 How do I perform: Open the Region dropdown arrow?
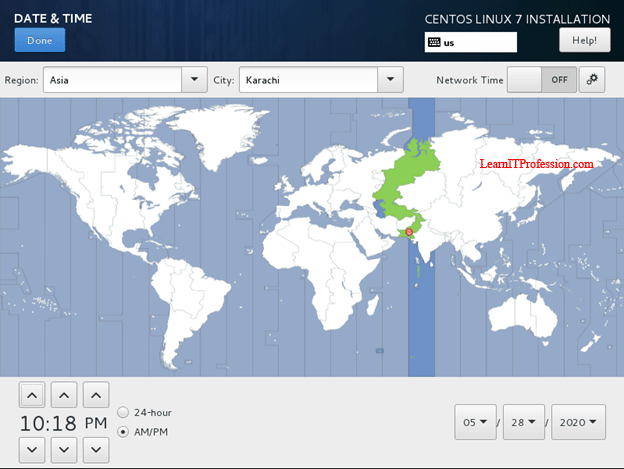pos(194,80)
